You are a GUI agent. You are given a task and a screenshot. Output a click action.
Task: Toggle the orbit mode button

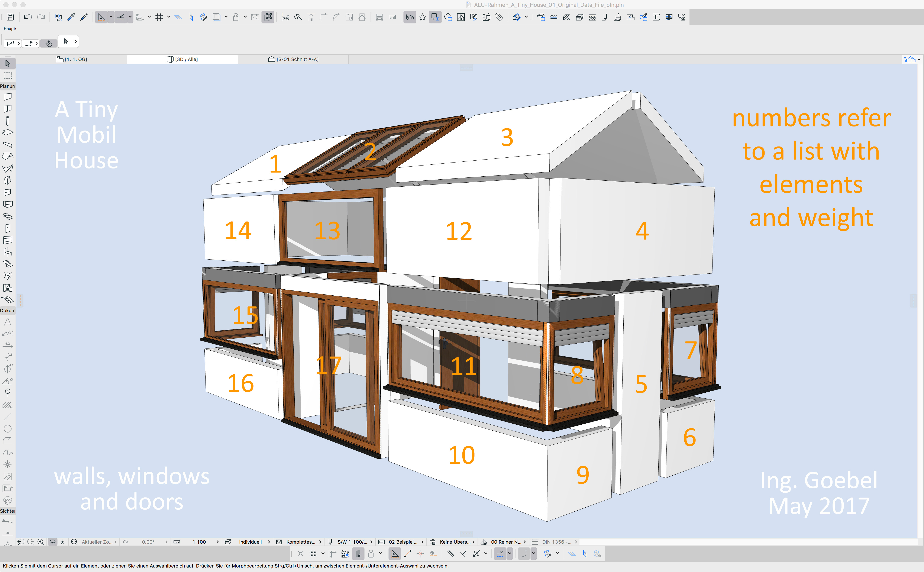pyautogui.click(x=52, y=542)
